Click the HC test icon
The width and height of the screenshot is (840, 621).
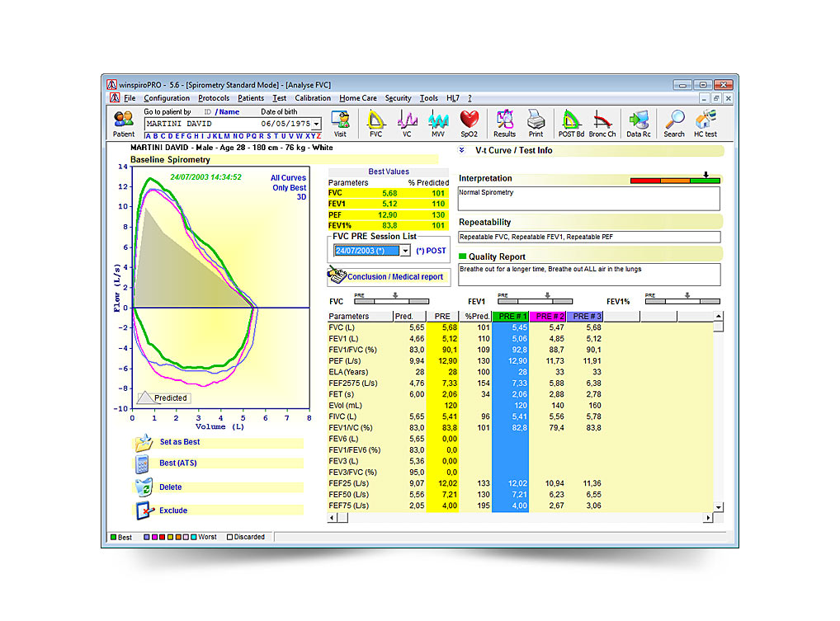point(705,122)
